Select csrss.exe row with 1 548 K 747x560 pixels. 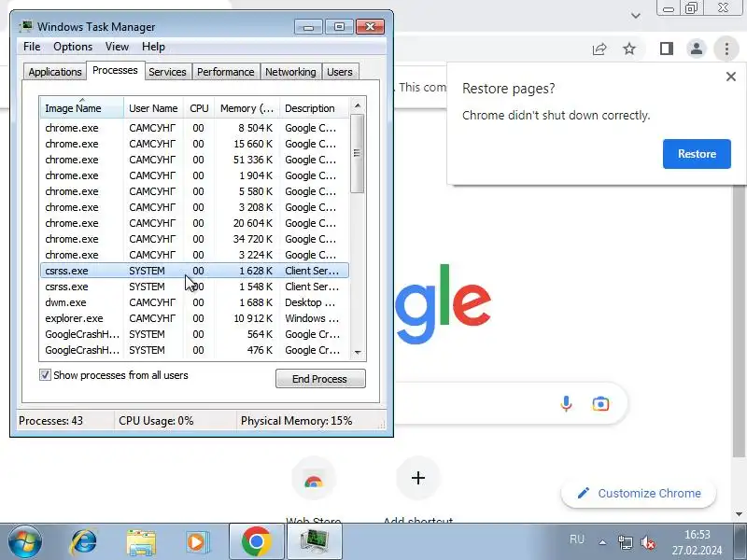coord(194,287)
